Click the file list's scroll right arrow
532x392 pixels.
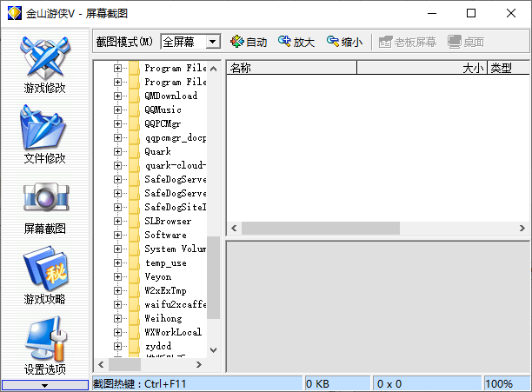point(522,229)
